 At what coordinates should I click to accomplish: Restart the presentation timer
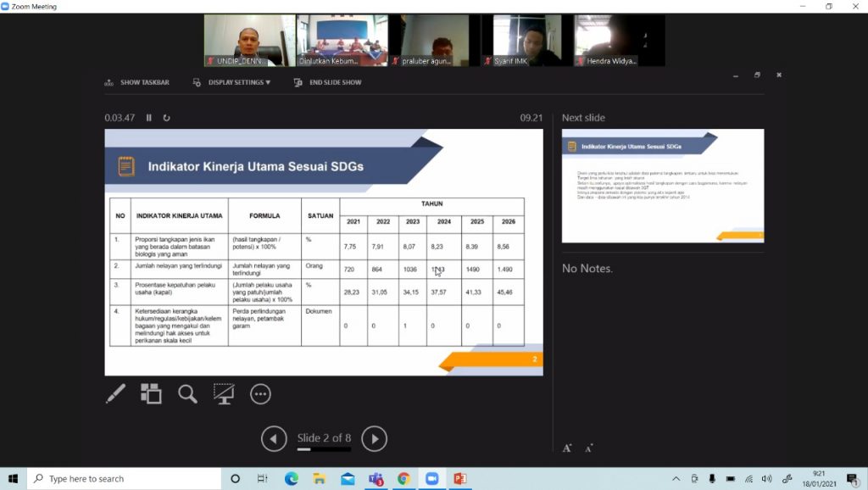tap(167, 118)
